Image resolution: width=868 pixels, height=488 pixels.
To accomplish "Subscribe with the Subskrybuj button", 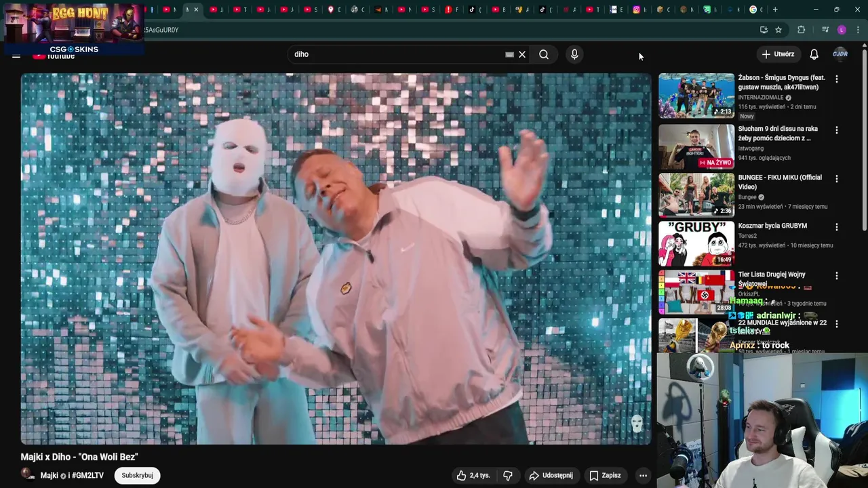I will click(137, 475).
